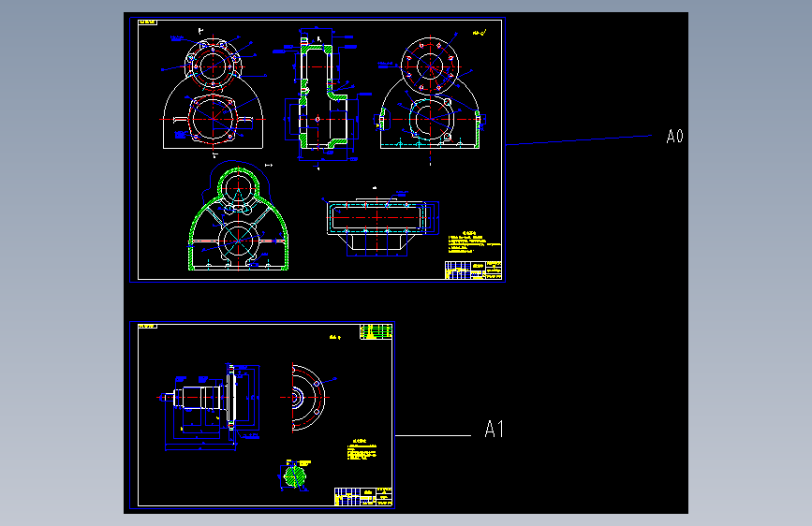This screenshot has height=526, width=812.
Task: Select the green-hatched vertical section view at top of A0 sheet
Action: click(x=322, y=97)
